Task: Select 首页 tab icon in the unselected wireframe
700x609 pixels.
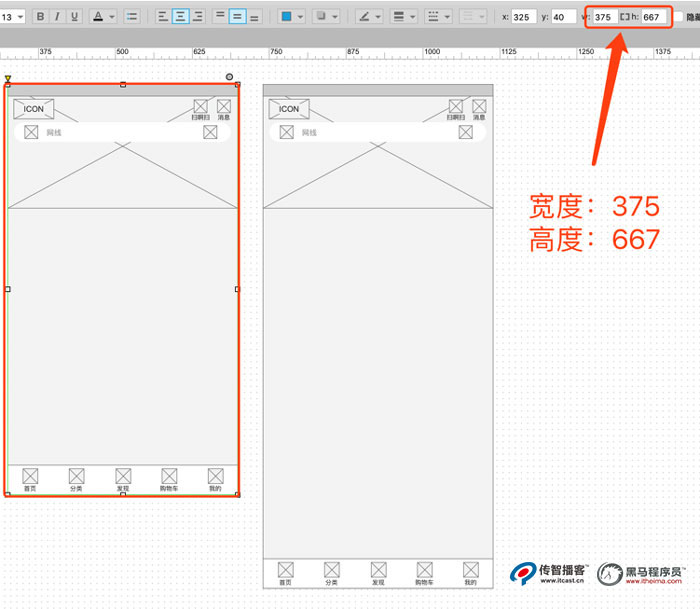Action: (286, 570)
